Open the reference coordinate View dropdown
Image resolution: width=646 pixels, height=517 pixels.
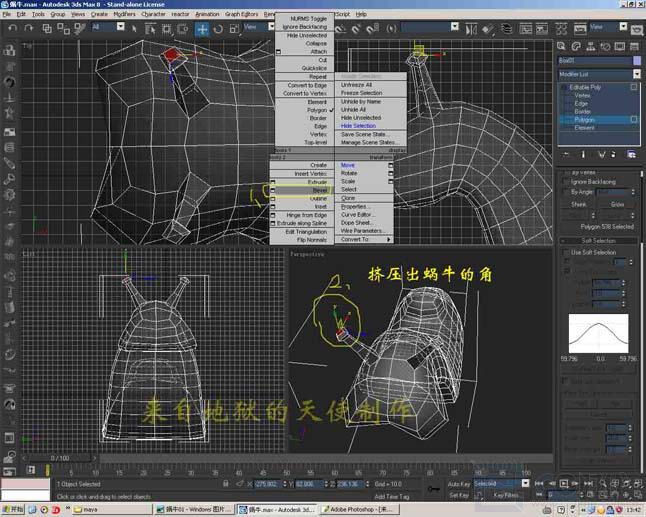point(271,27)
